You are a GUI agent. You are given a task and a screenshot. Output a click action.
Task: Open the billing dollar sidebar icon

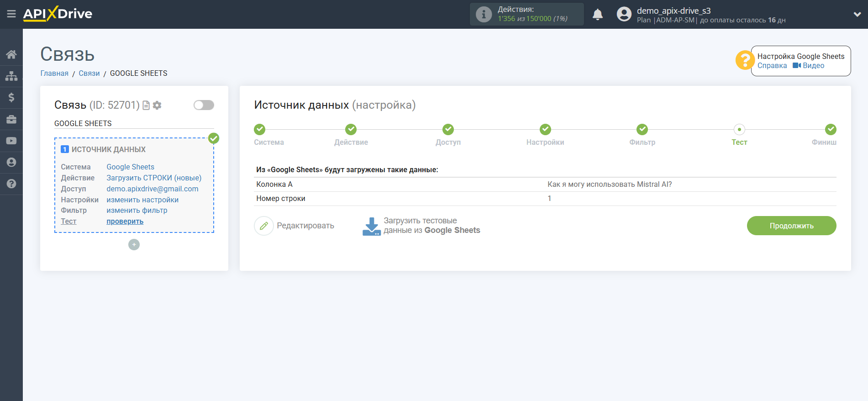[11, 97]
